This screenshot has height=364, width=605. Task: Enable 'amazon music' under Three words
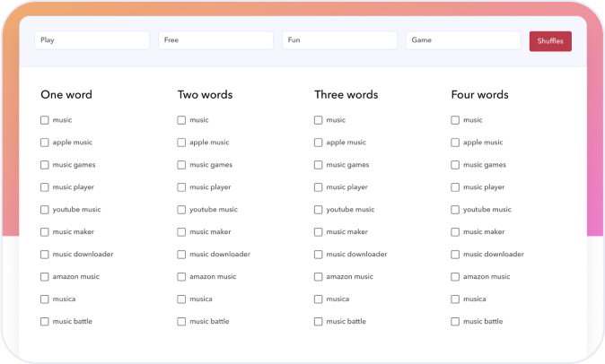[x=319, y=277]
